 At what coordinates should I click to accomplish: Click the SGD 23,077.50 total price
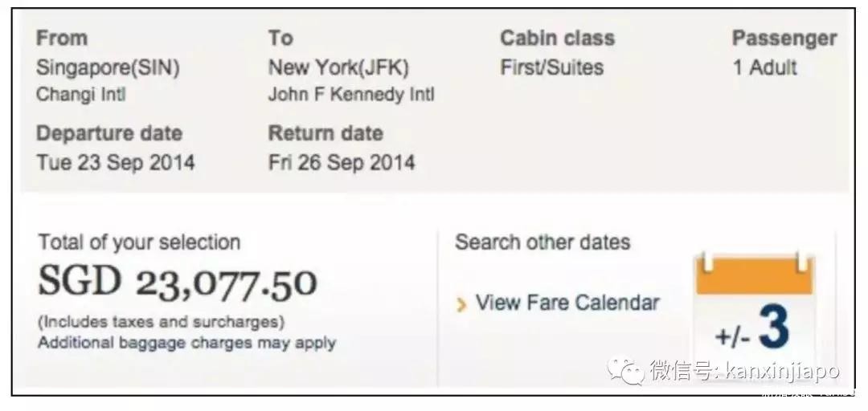pyautogui.click(x=178, y=282)
